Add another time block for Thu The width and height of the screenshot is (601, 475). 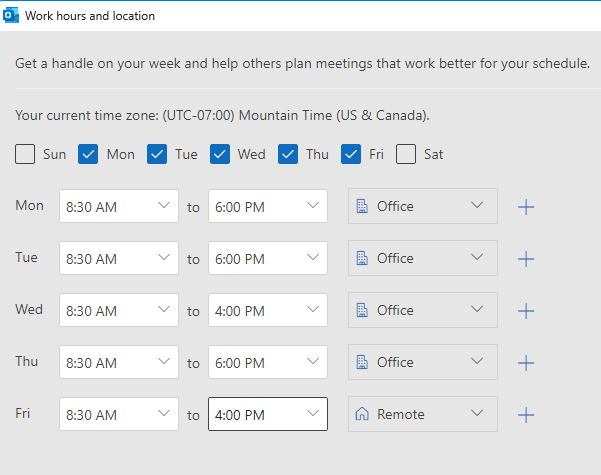click(526, 363)
